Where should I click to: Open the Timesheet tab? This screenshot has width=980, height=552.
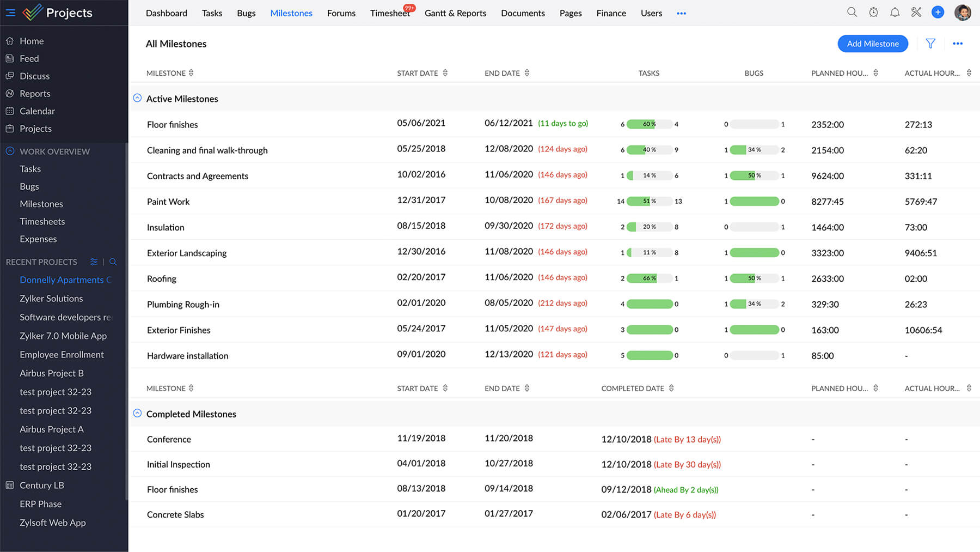point(390,13)
